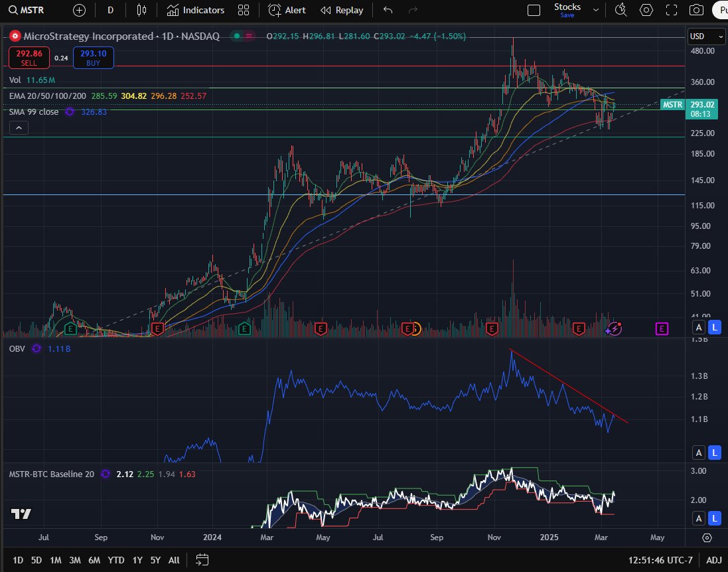728x572 pixels.
Task: Select the 1D time range
Action: tap(18, 560)
